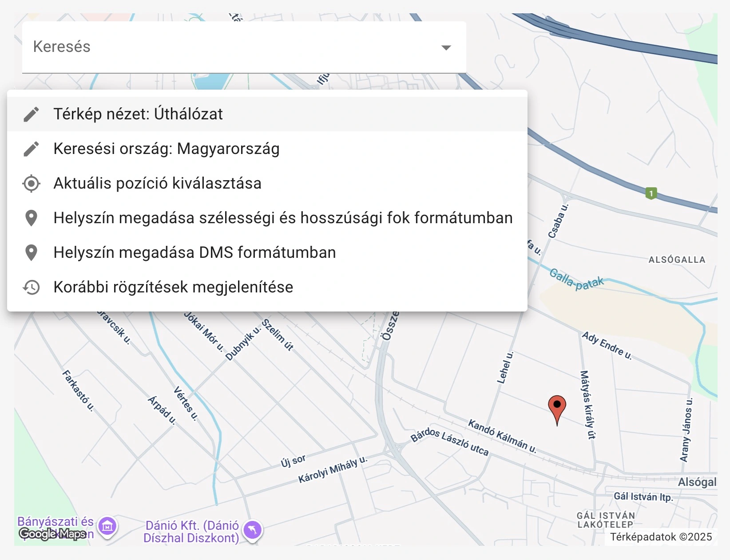730x560 pixels.
Task: Click inside the Keresés search field
Action: tap(178, 47)
